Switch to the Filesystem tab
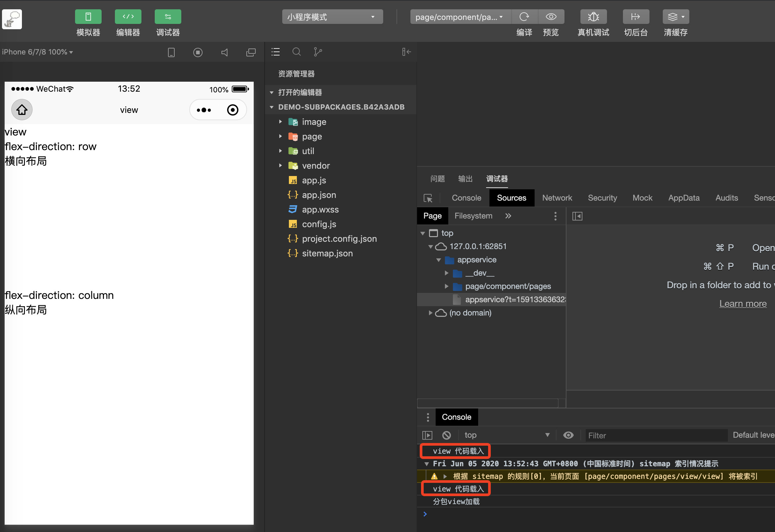This screenshot has width=775, height=532. 473,216
